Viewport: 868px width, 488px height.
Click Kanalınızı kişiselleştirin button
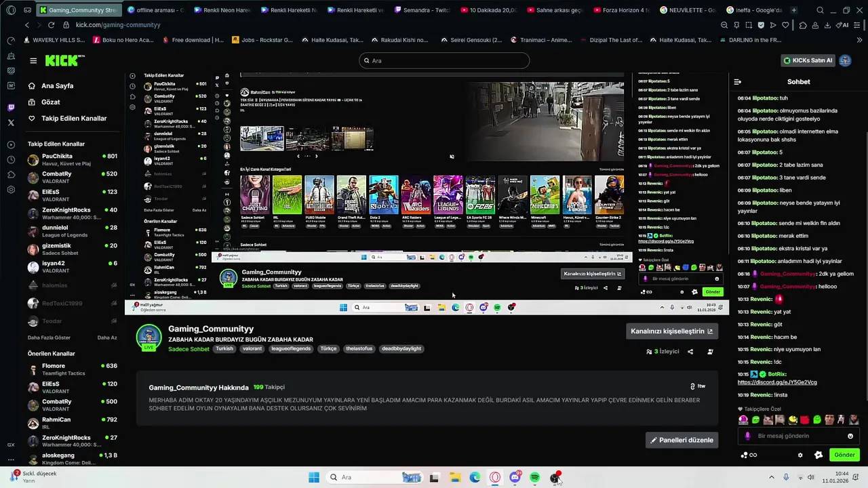pyautogui.click(x=672, y=331)
